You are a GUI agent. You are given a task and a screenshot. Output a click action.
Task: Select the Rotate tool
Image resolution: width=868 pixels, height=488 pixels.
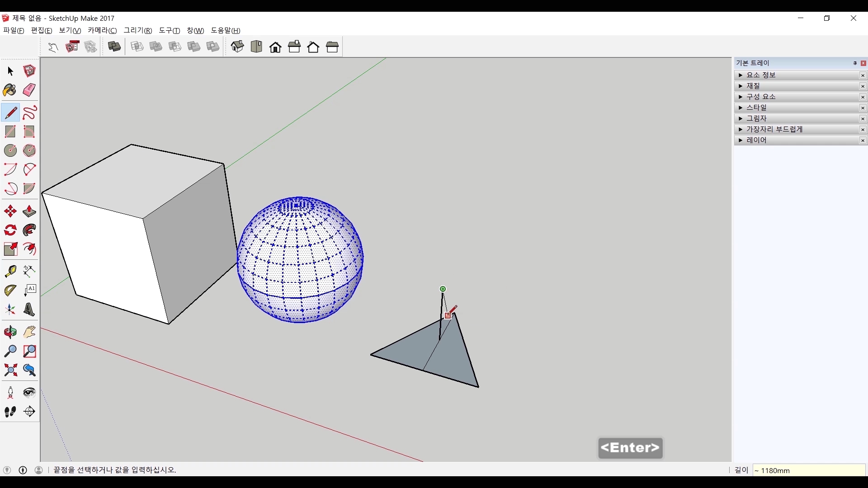(x=10, y=230)
